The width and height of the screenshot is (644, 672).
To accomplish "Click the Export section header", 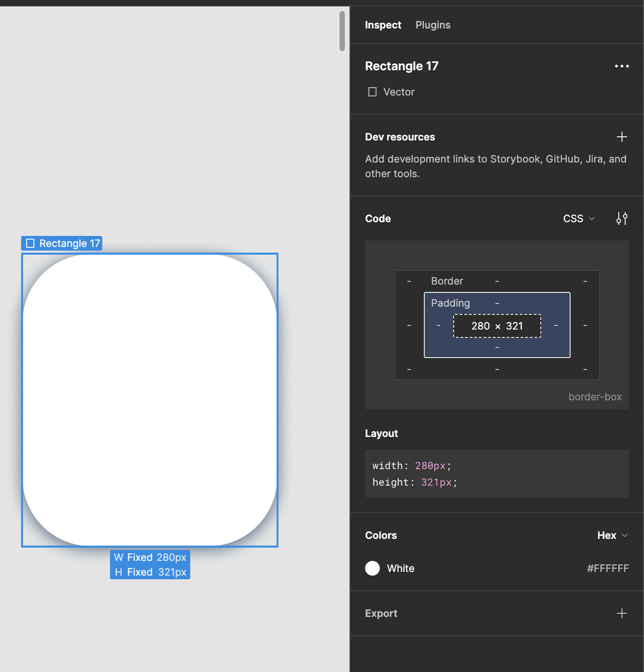I will click(x=381, y=613).
